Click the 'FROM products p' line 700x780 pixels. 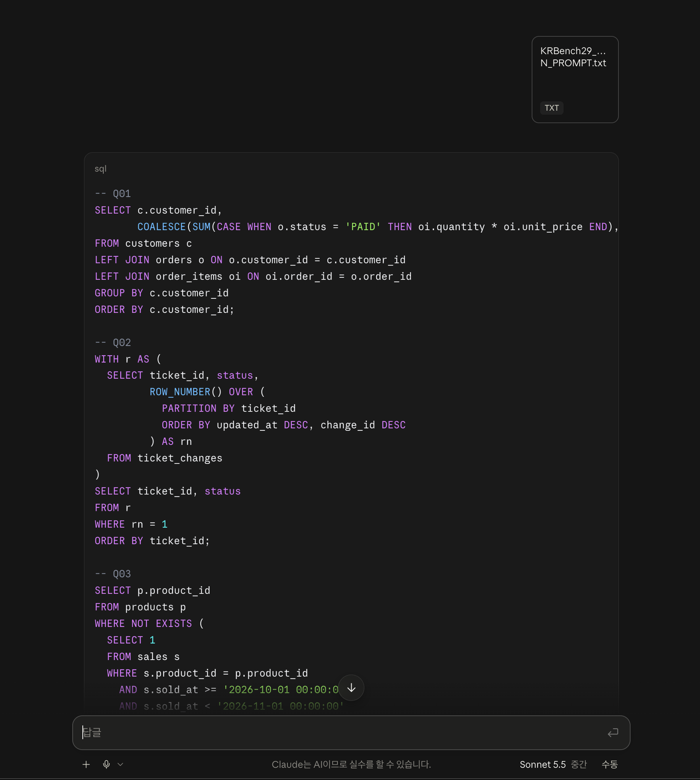140,607
